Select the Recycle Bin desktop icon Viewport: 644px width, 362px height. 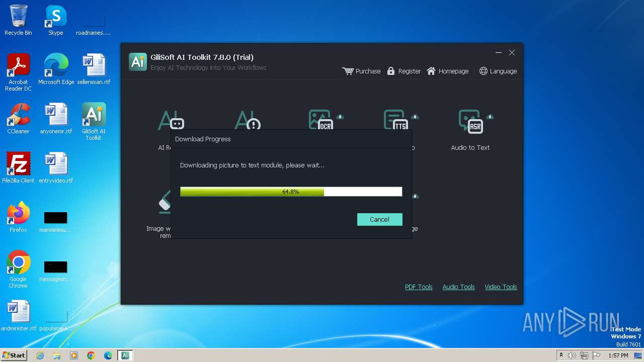click(x=18, y=21)
